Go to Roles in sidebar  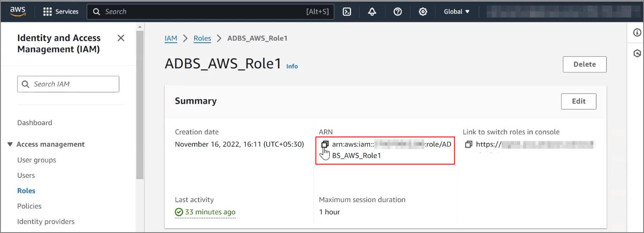26,190
